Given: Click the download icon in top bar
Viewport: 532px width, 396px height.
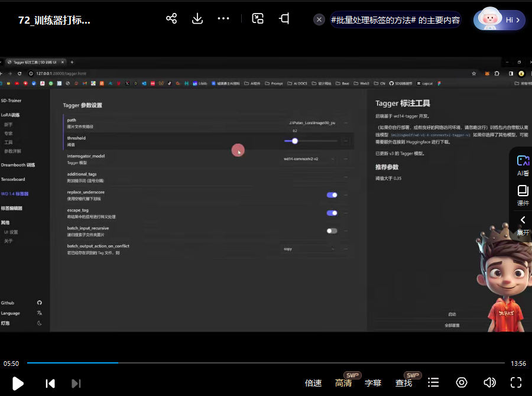Looking at the screenshot, I should (x=197, y=19).
